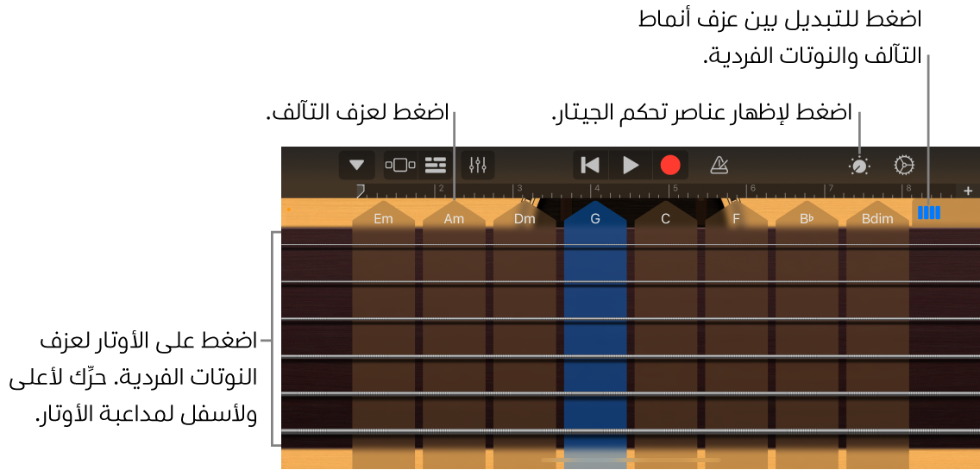Open the navigation dropdown arrow button
Image resolution: width=980 pixels, height=470 pixels.
356,165
